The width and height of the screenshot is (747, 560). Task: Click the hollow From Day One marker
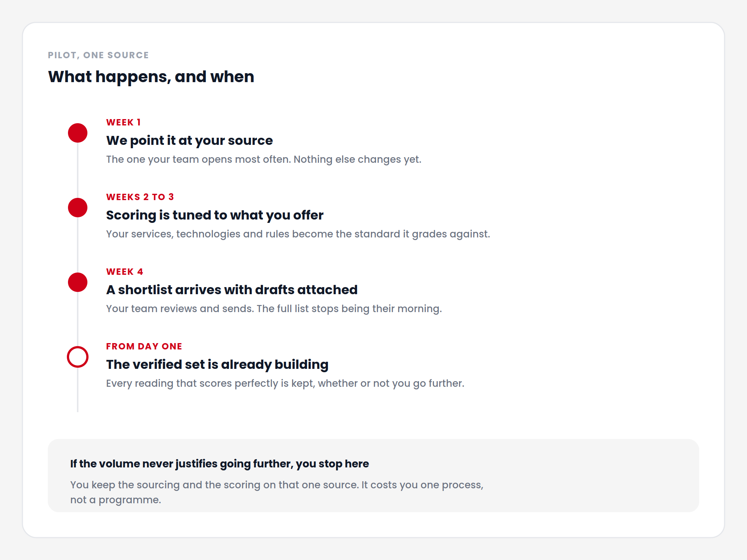[x=78, y=357]
